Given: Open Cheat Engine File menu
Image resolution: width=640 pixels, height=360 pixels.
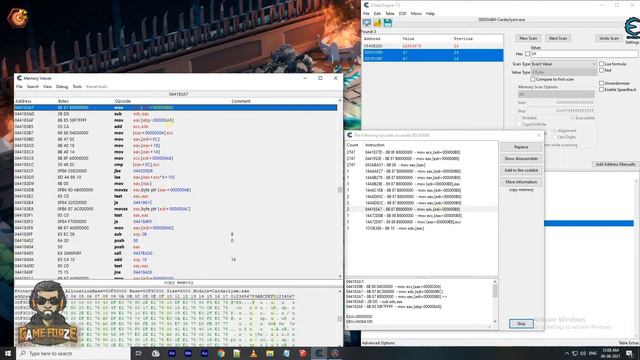Looking at the screenshot, I should click(x=366, y=13).
